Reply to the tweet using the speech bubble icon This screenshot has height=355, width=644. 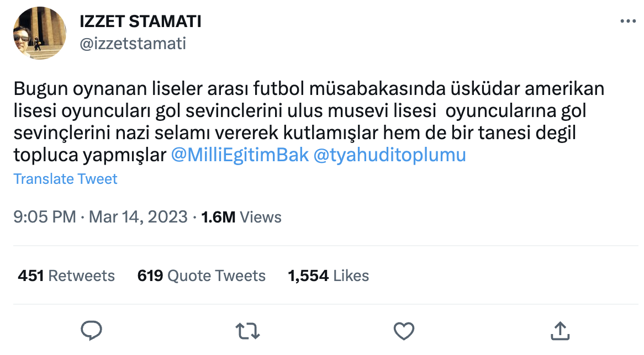[x=92, y=330]
